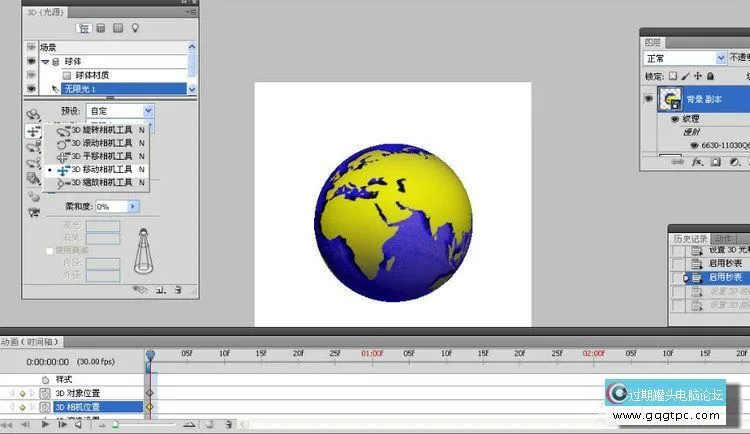Viewport: 750px width, 434px height.
Task: Click the point-light-at-origin icon
Action: click(33, 196)
